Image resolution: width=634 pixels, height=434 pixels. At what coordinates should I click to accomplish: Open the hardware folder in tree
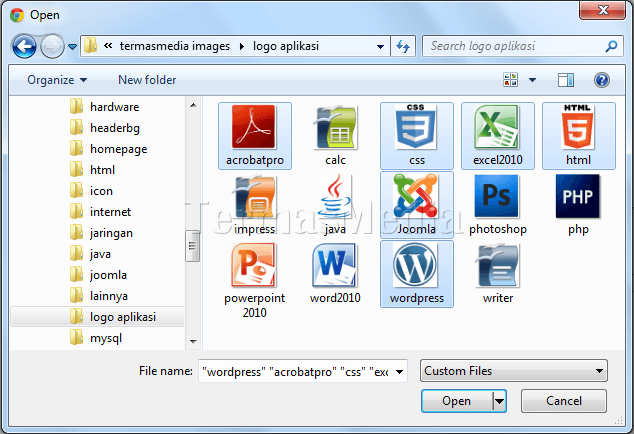pyautogui.click(x=104, y=107)
